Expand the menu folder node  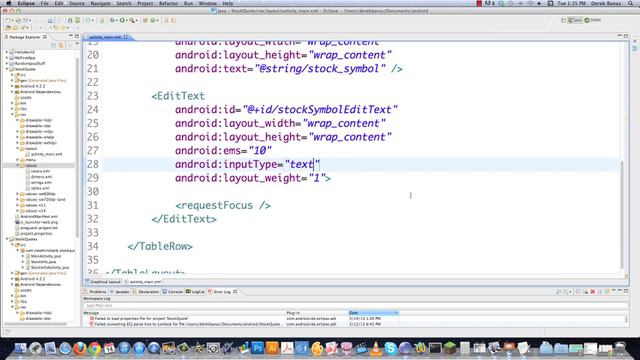coord(18,160)
